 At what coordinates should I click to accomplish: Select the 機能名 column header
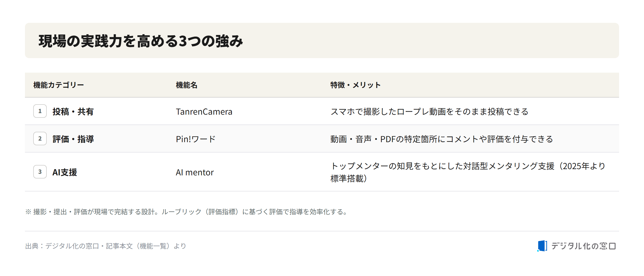(x=187, y=85)
